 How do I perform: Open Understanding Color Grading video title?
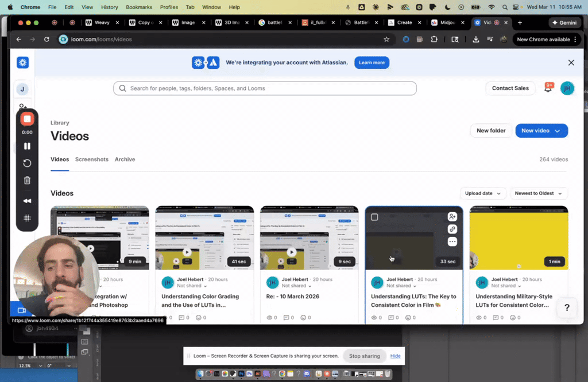200,301
